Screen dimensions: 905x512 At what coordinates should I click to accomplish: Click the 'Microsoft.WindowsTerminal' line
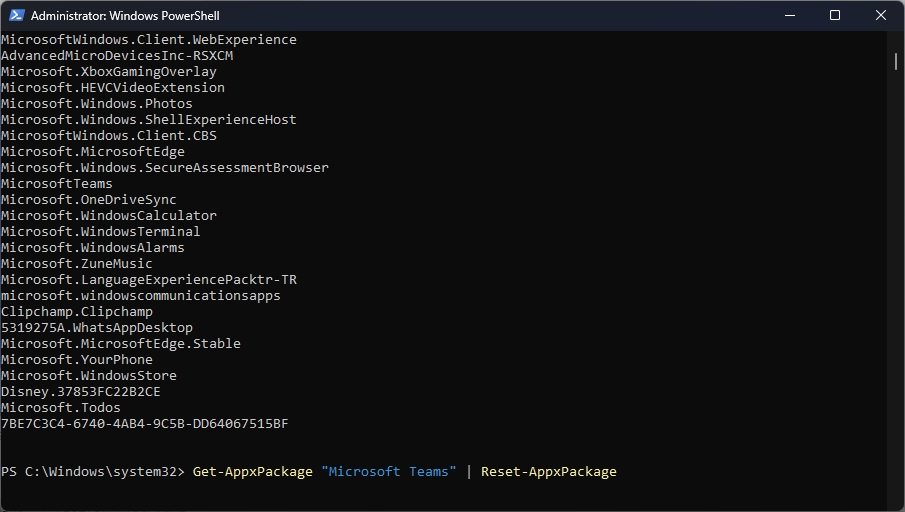pos(101,231)
